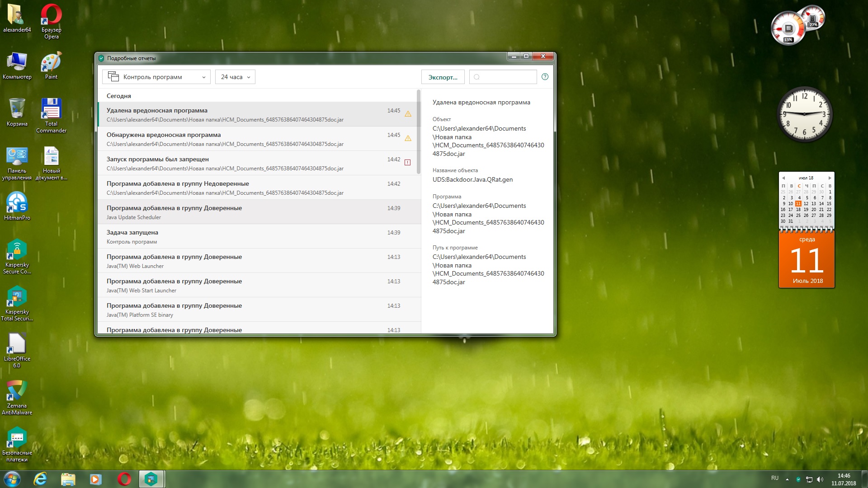The image size is (868, 488).
Task: Click red alert icon on blocked launch entry
Action: [407, 162]
